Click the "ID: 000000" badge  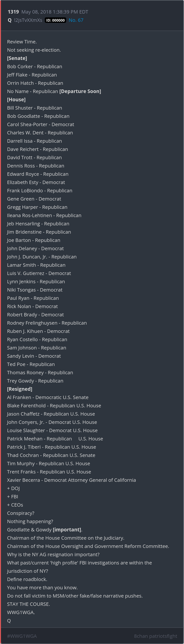point(55,20)
